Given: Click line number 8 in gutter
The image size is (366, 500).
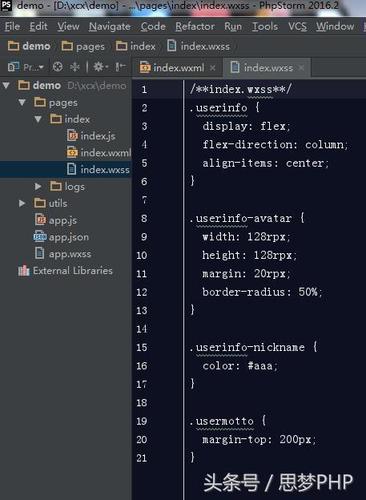Looking at the screenshot, I should 144,218.
